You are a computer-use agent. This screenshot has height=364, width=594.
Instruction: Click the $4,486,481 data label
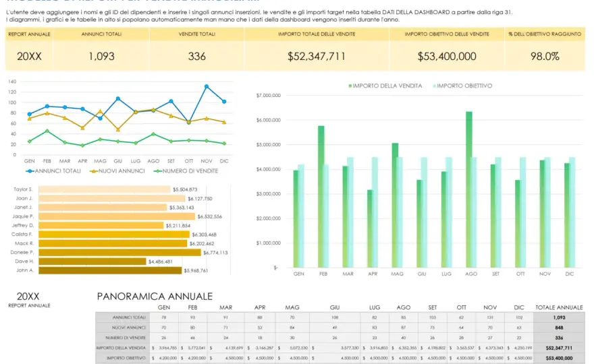160,262
